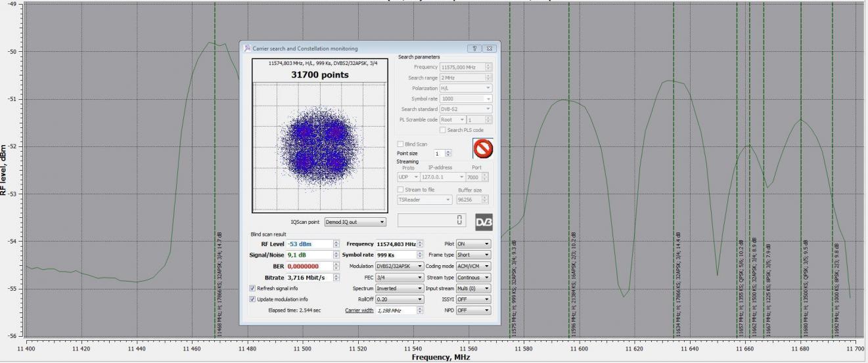Click the underlined Carrier width link
The image size is (868, 363).
pyautogui.click(x=359, y=310)
